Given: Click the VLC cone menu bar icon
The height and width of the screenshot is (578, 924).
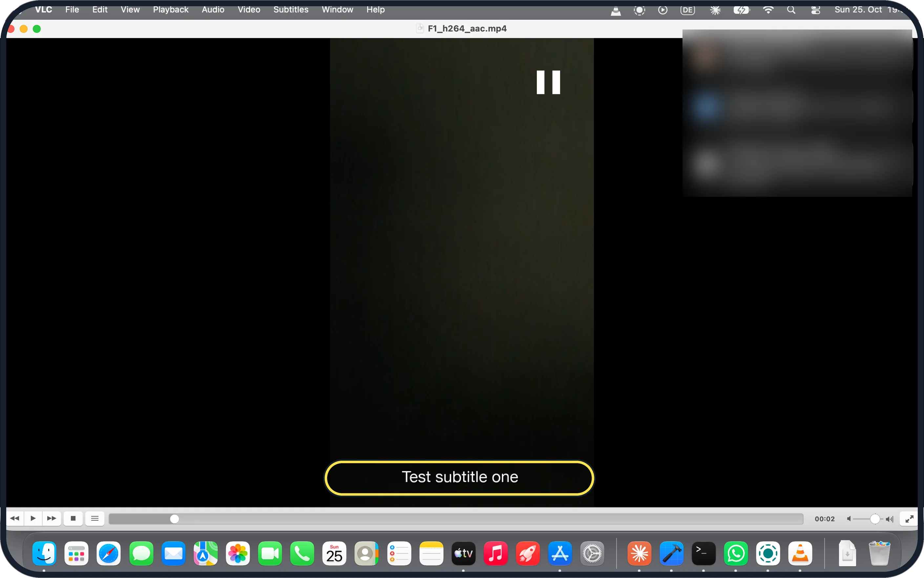Looking at the screenshot, I should click(x=616, y=10).
